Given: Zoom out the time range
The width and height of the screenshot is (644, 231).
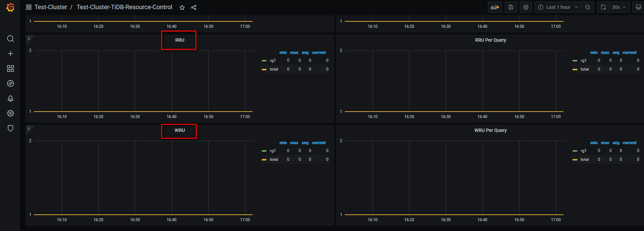Looking at the screenshot, I should [588, 7].
